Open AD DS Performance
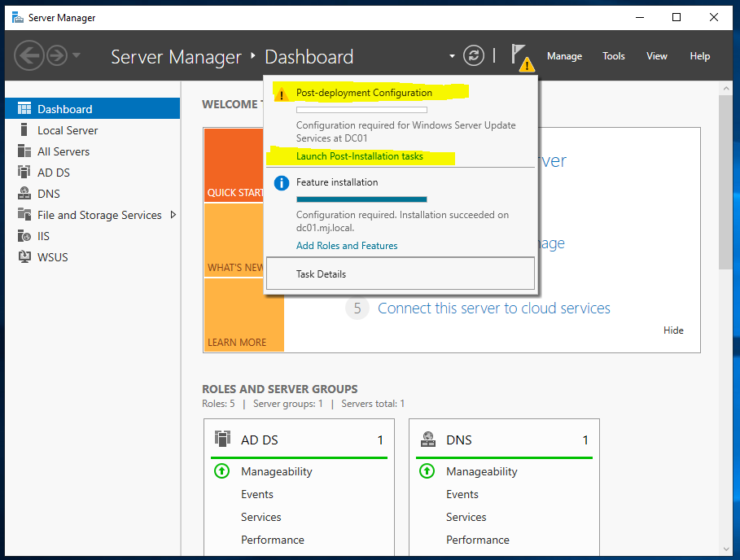The height and width of the screenshot is (560, 740). coord(272,539)
